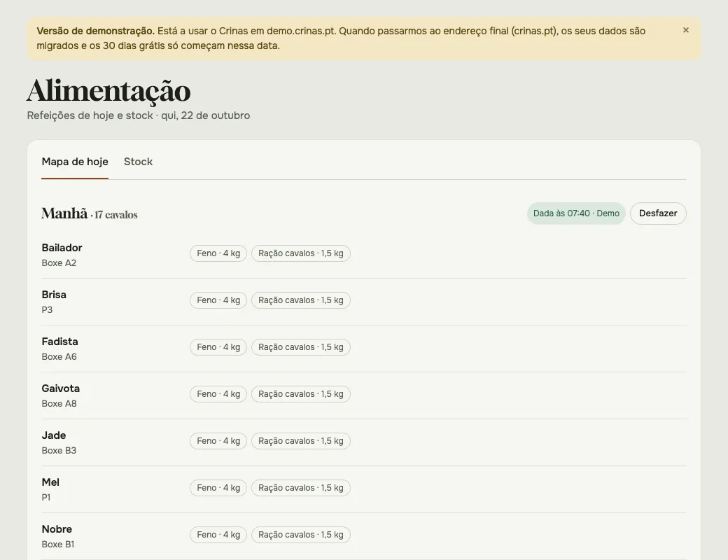Viewport: 728px width, 560px height.
Task: Click Jade's Feno 4 kg chip
Action: click(x=218, y=441)
